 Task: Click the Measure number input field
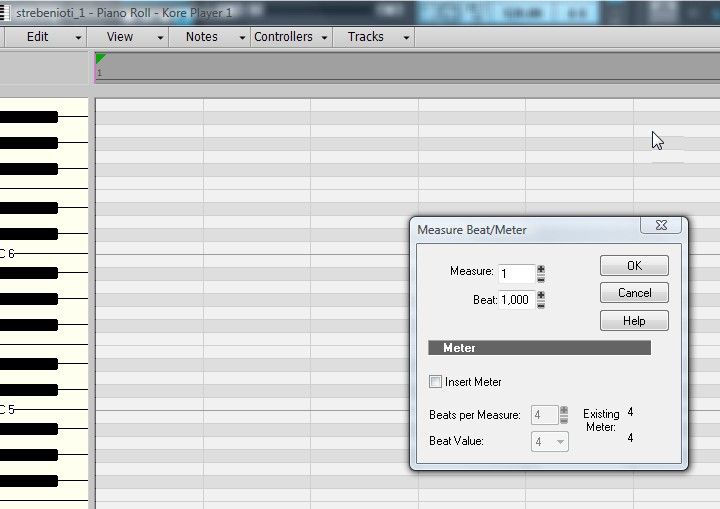coord(516,274)
